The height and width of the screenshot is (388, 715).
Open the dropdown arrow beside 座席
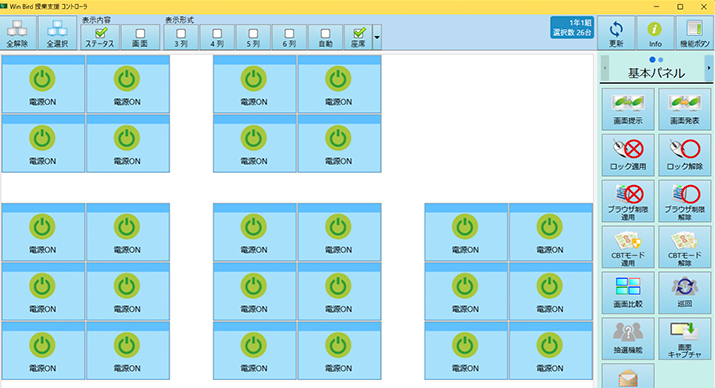pyautogui.click(x=377, y=37)
